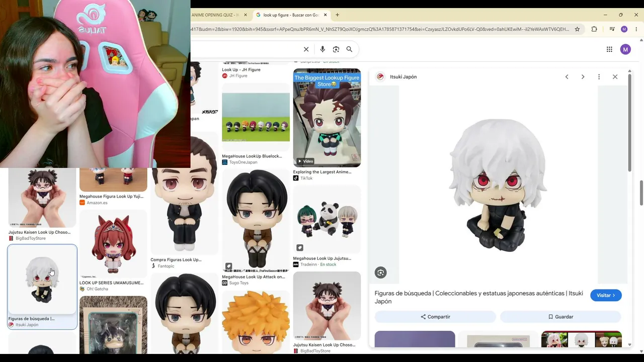644x362 pixels.
Task: Open the 'LOOK UP SERIES UMAMUSUME...' result title
Action: 111,283
